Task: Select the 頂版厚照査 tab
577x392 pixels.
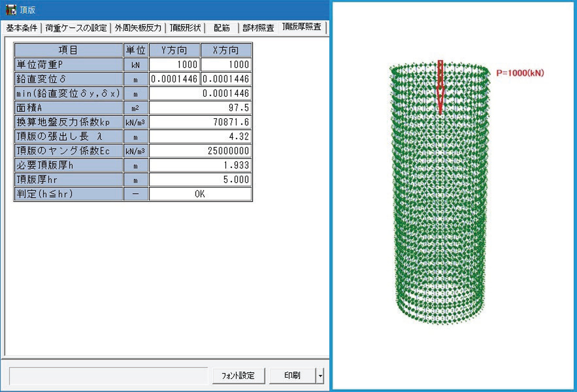Action: tap(302, 27)
